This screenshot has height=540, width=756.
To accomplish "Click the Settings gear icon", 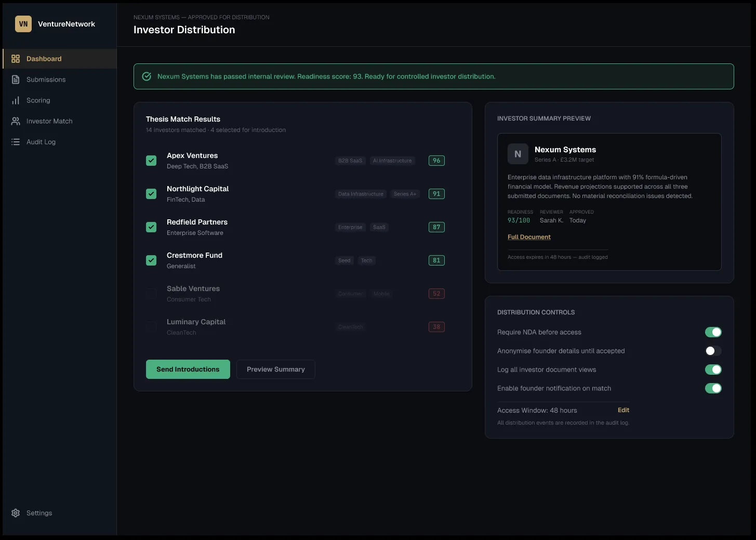I will click(16, 513).
